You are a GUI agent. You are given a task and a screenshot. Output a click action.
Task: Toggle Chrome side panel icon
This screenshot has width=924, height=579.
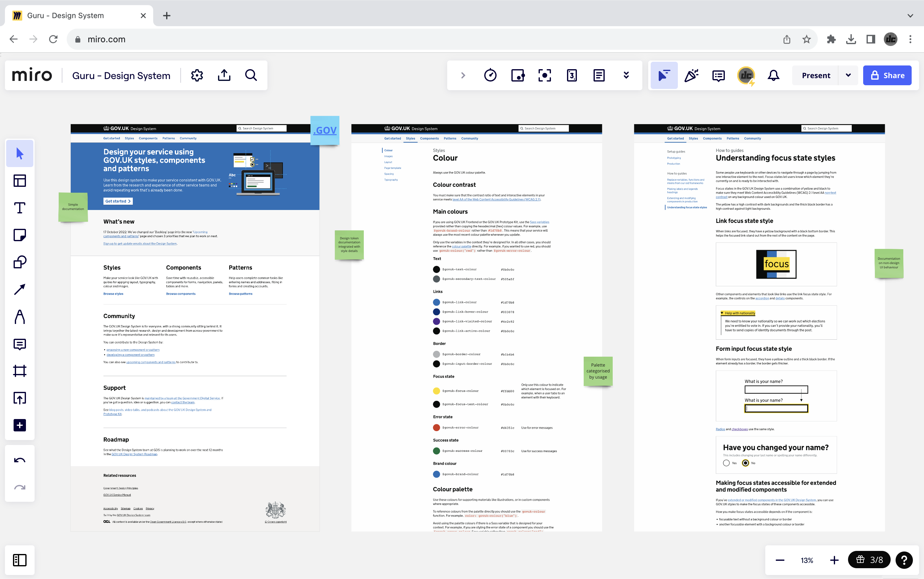(x=871, y=40)
